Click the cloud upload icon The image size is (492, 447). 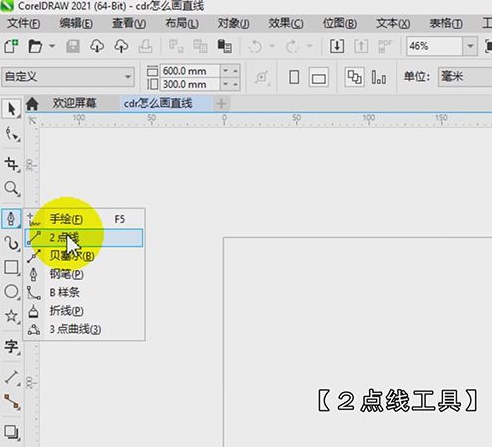121,46
